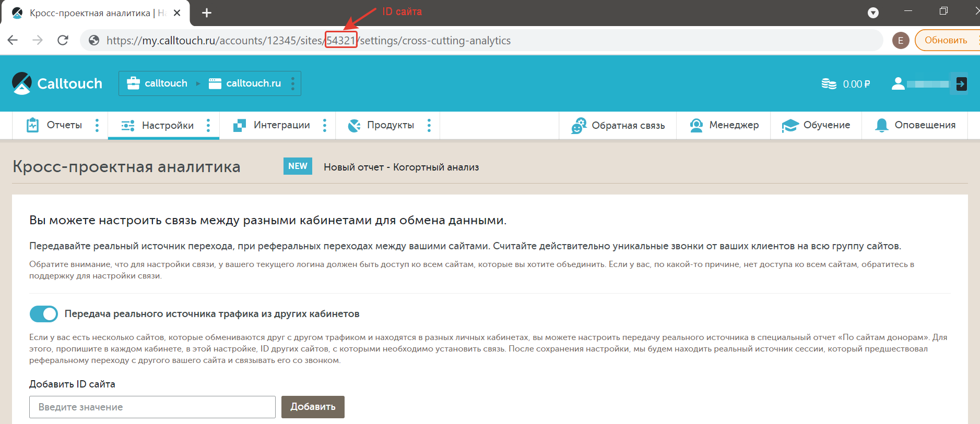Expand Интеграции three-dot submenu
The height and width of the screenshot is (424, 980).
pyautogui.click(x=325, y=125)
